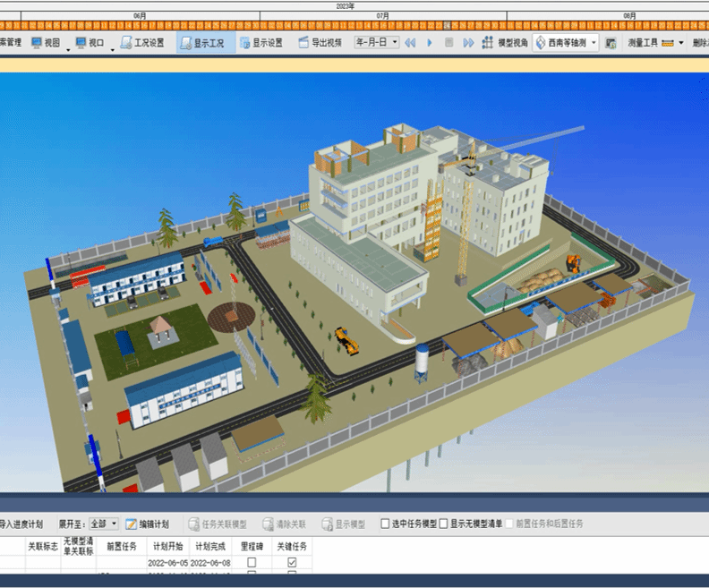
Task: Enable the 选中任务模型 checkbox
Action: tap(386, 524)
